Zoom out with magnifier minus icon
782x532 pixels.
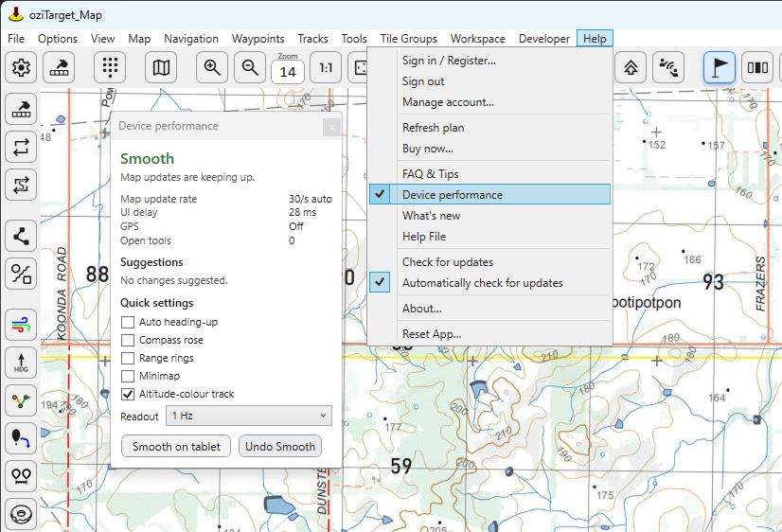coord(250,67)
